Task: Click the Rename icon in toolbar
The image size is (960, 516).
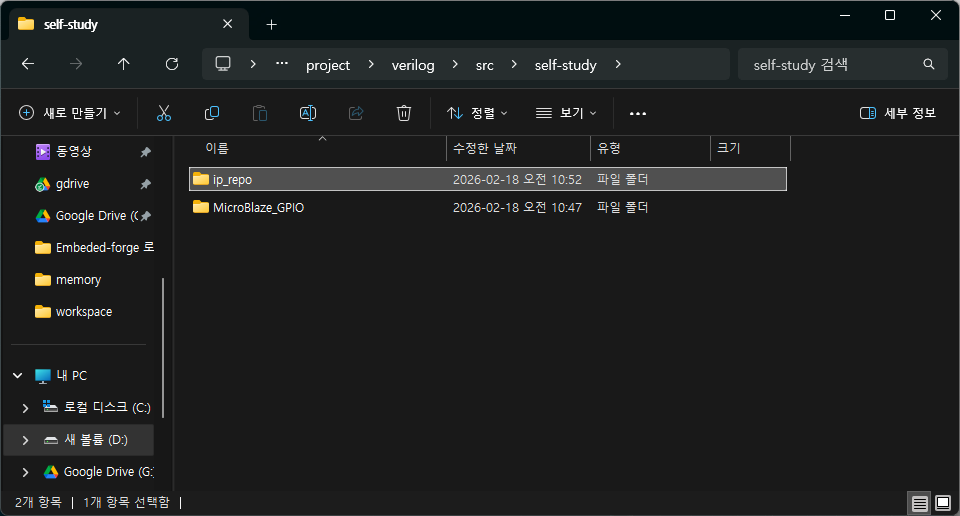Action: (x=308, y=113)
